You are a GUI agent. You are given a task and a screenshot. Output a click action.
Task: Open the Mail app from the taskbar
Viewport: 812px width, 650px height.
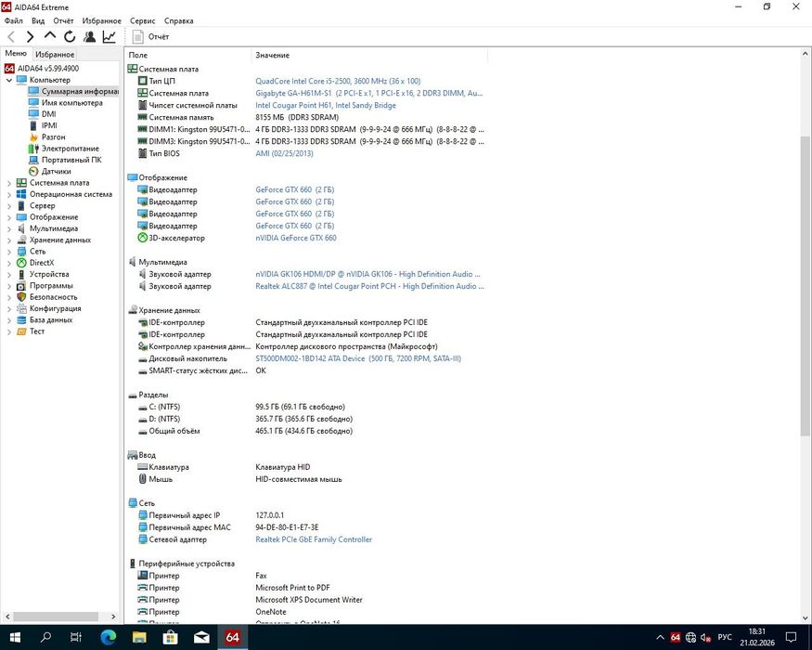pyautogui.click(x=201, y=637)
